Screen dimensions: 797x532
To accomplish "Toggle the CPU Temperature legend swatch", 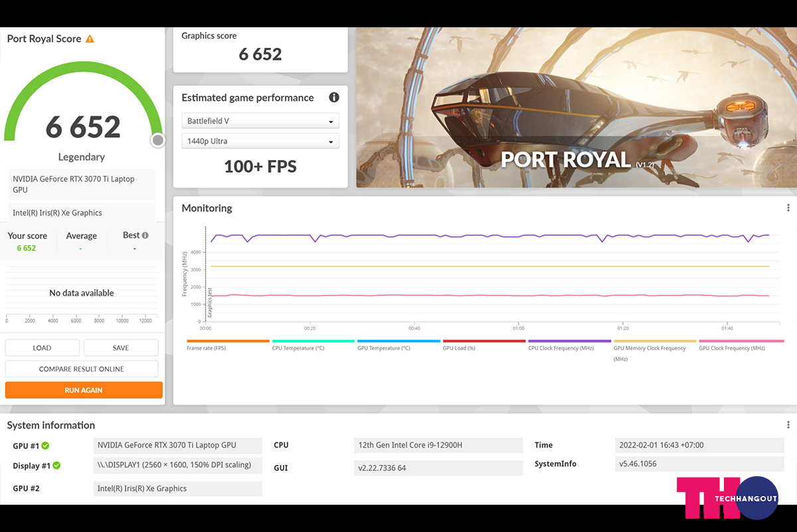I will click(313, 341).
